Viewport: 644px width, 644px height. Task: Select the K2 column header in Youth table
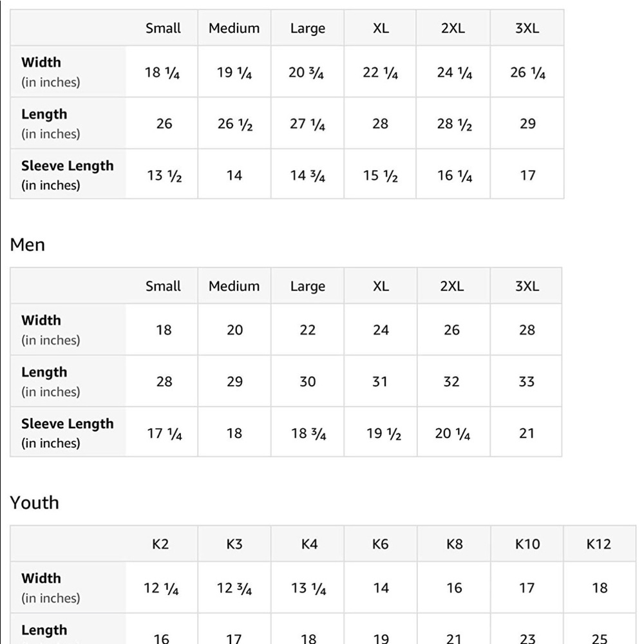[161, 544]
